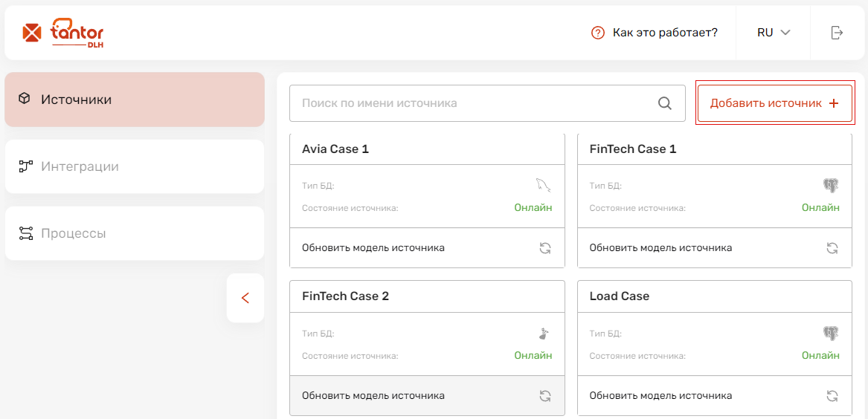This screenshot has height=419, width=868.
Task: Click refresh icon on FinTech Case 2 card
Action: 545,395
